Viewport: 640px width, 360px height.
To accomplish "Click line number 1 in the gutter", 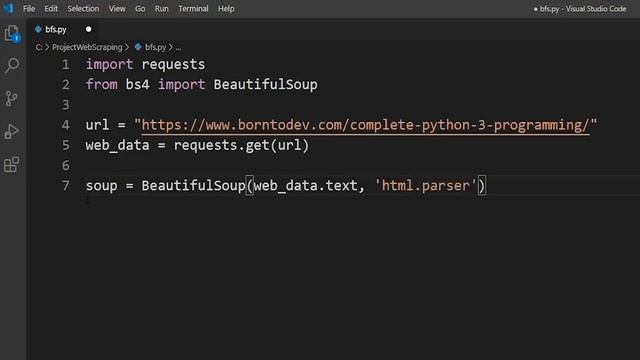I will pos(65,64).
